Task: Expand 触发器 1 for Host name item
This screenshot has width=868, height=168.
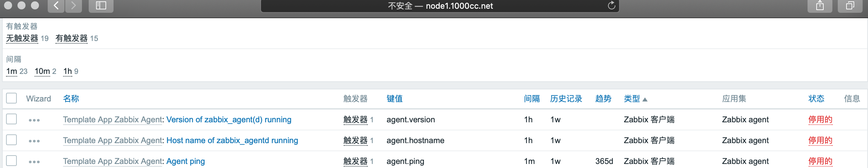Action: click(x=355, y=141)
